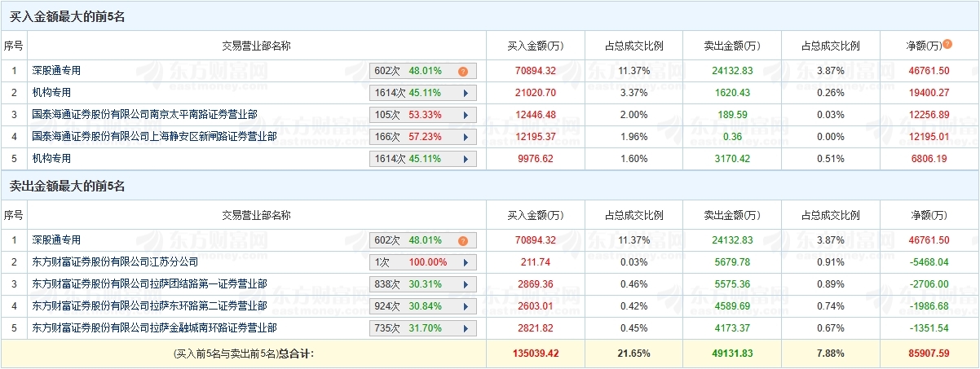Screen dimensions: 980x369
Task: Expand the arrow next to 735次 31.70%
Action: (x=466, y=328)
